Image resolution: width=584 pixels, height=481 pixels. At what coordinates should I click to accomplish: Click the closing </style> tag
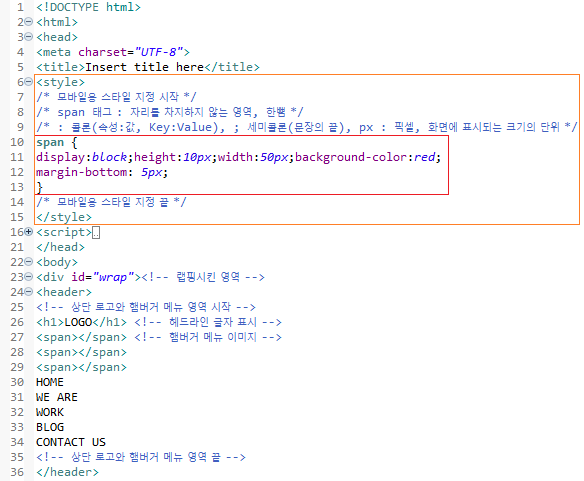click(64, 217)
